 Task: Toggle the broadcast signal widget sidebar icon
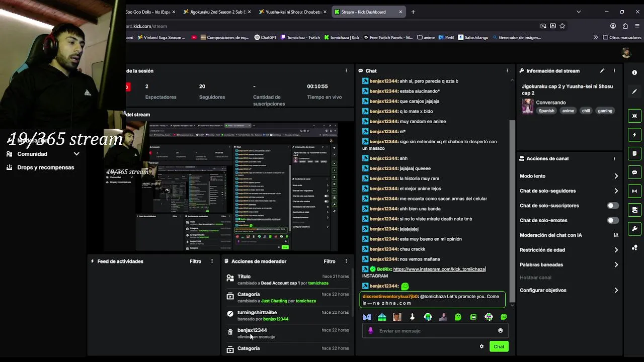pyautogui.click(x=634, y=191)
